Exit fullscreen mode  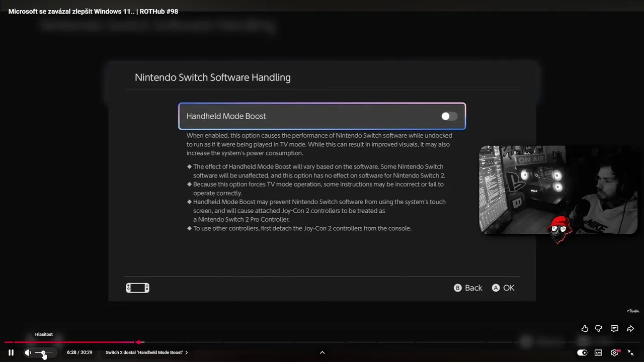pos(630,352)
